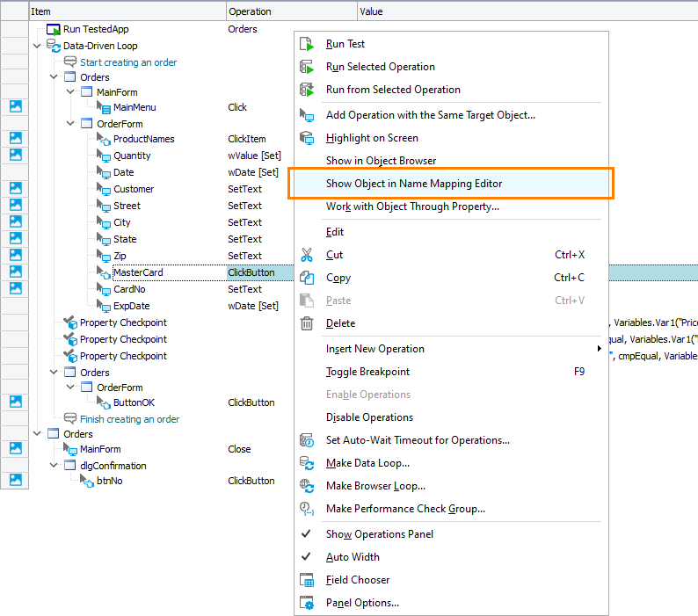The height and width of the screenshot is (616, 698).
Task: Open the Insert New Operation submenu
Action: 374,349
